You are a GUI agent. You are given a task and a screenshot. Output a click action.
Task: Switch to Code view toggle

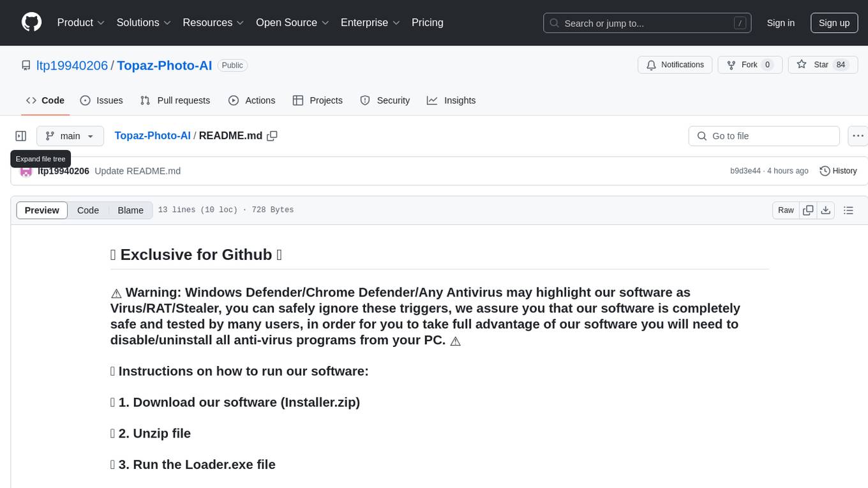pos(88,210)
